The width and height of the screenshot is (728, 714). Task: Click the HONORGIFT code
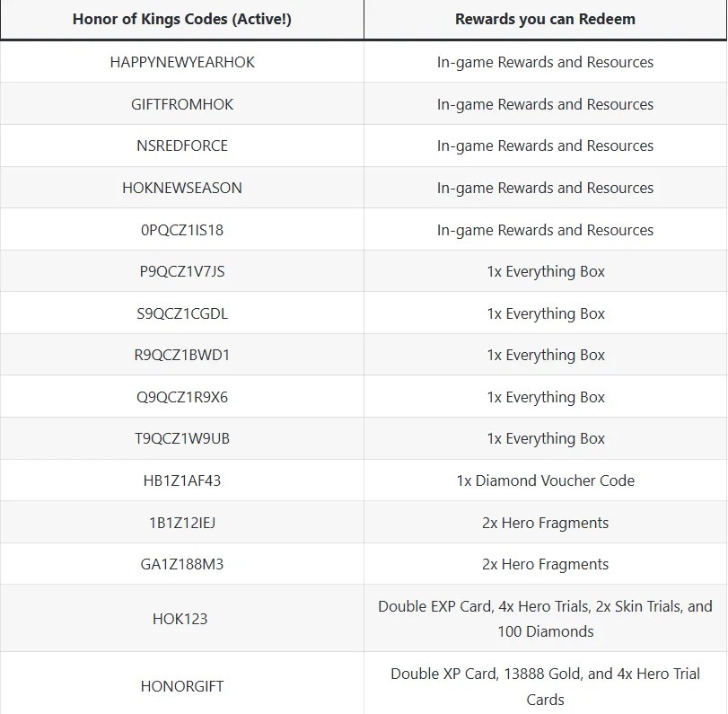tap(181, 686)
